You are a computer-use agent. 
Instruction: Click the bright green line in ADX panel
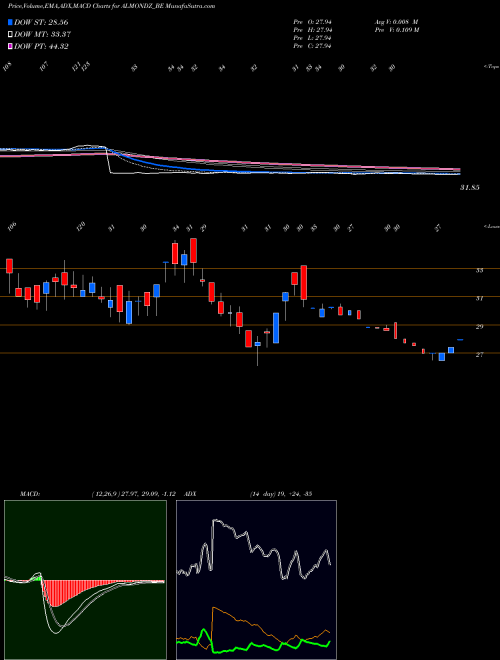point(253,645)
